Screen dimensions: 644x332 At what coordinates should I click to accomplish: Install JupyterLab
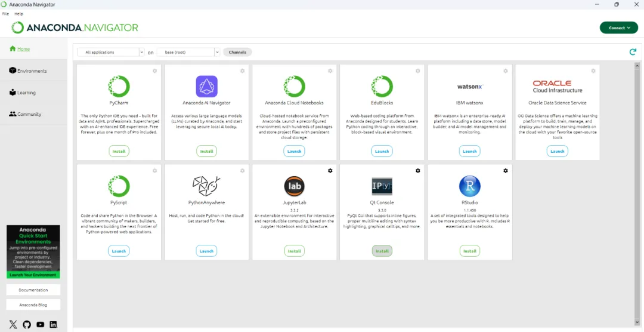click(x=294, y=251)
